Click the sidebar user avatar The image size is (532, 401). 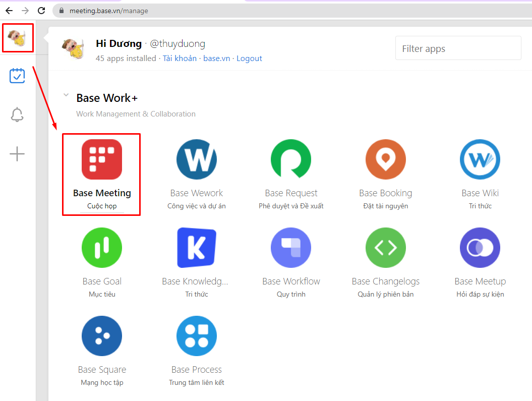pyautogui.click(x=17, y=37)
